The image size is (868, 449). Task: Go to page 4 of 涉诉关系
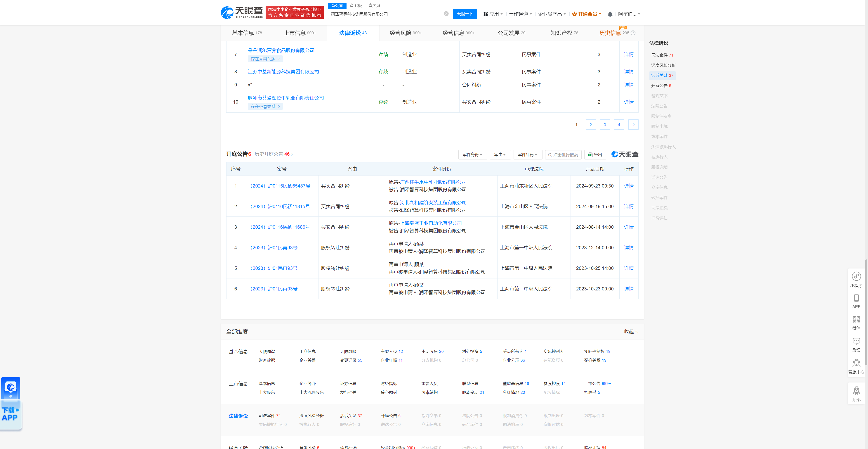pyautogui.click(x=619, y=125)
